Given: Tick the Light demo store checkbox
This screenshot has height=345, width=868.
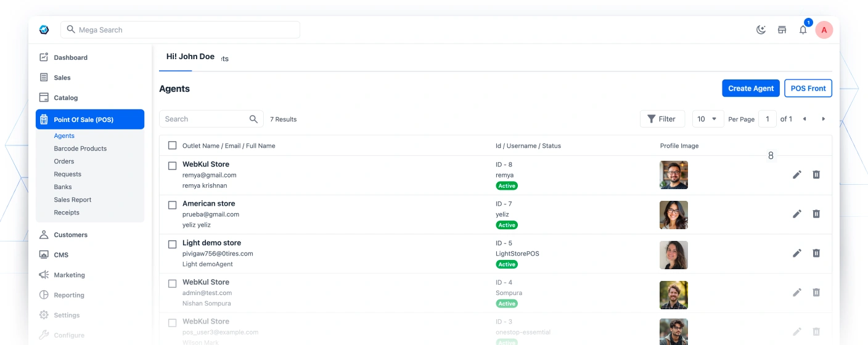Looking at the screenshot, I should point(173,245).
